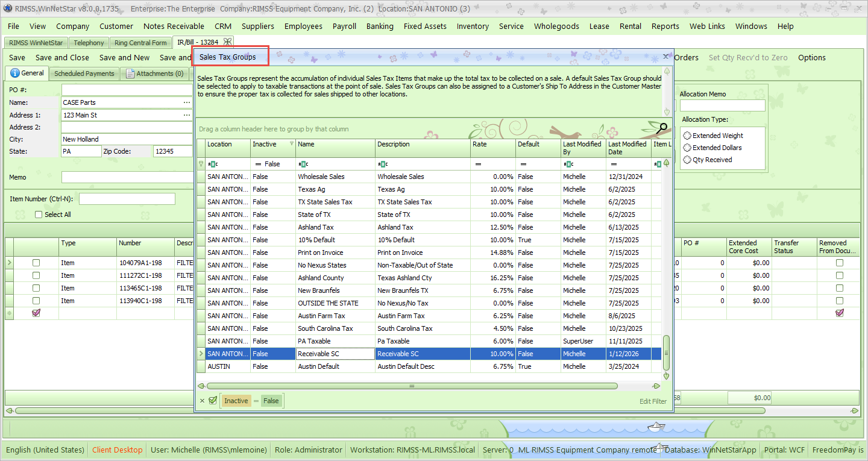Screen dimensions: 868x461
Task: Select the PA Taxable name cell
Action: click(x=335, y=341)
